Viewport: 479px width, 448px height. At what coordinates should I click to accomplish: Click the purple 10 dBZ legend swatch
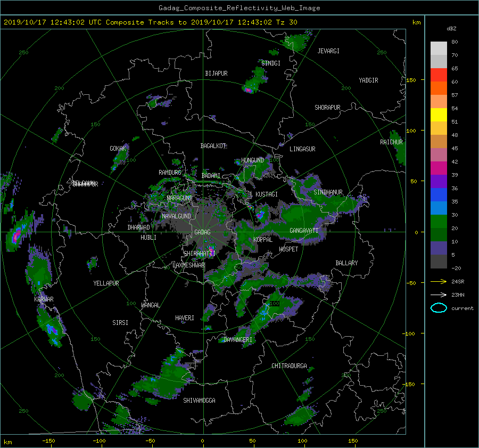click(x=439, y=248)
